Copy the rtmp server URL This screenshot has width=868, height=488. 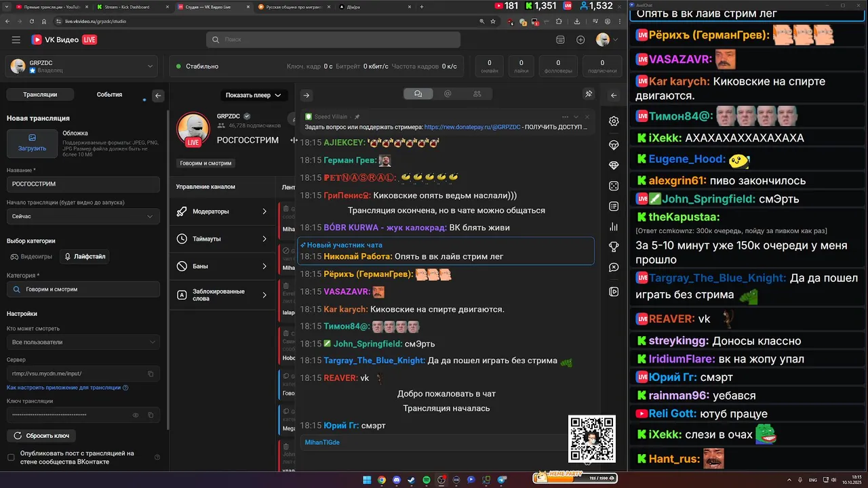click(x=151, y=373)
